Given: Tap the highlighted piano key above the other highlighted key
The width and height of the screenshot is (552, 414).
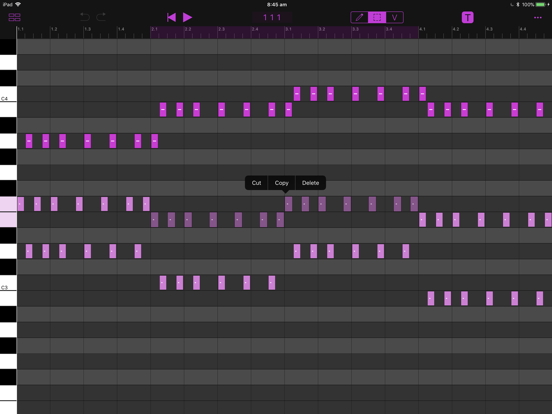Looking at the screenshot, I should pyautogui.click(x=8, y=204).
